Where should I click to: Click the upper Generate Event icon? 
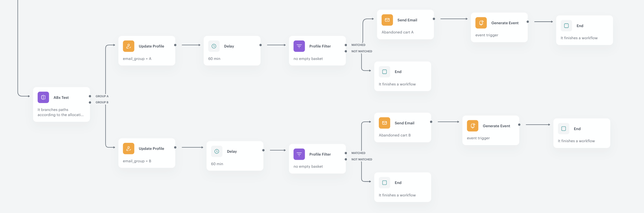coord(481,23)
